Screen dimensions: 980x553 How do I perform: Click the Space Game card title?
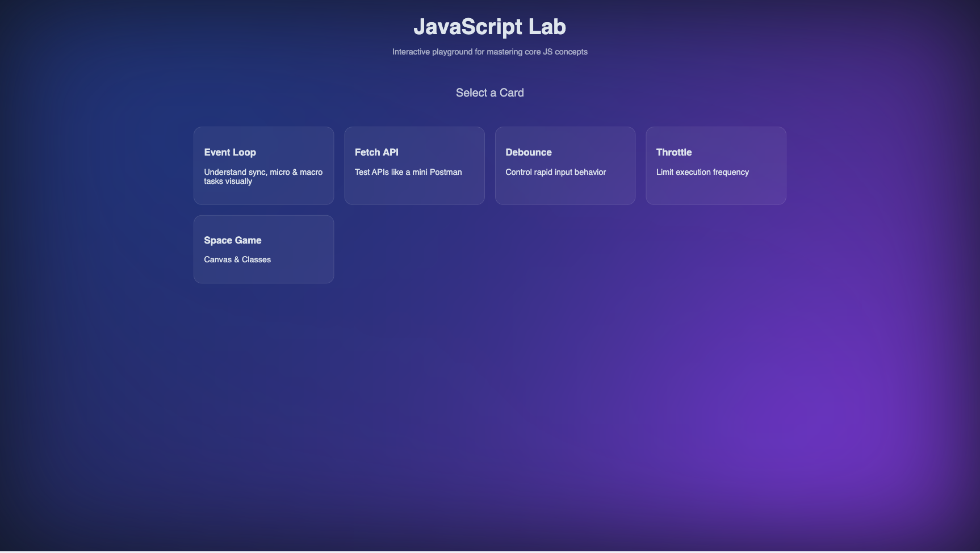(x=232, y=240)
